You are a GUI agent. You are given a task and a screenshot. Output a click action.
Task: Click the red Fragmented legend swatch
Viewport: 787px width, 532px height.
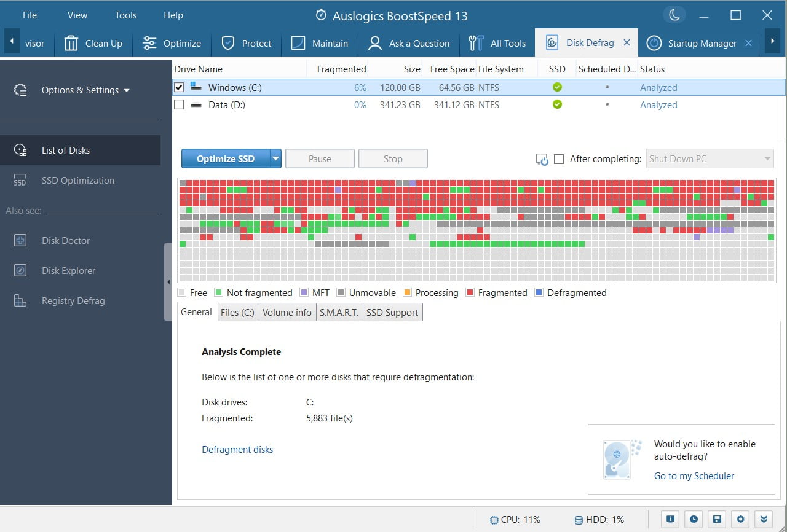(470, 293)
